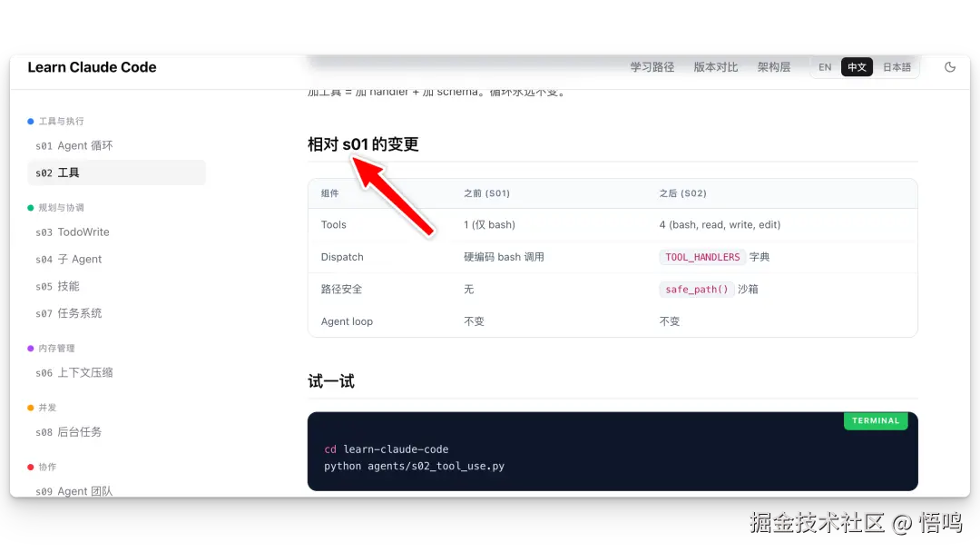The width and height of the screenshot is (980, 552).
Task: Click the green TERMINAL badge
Action: pos(875,420)
